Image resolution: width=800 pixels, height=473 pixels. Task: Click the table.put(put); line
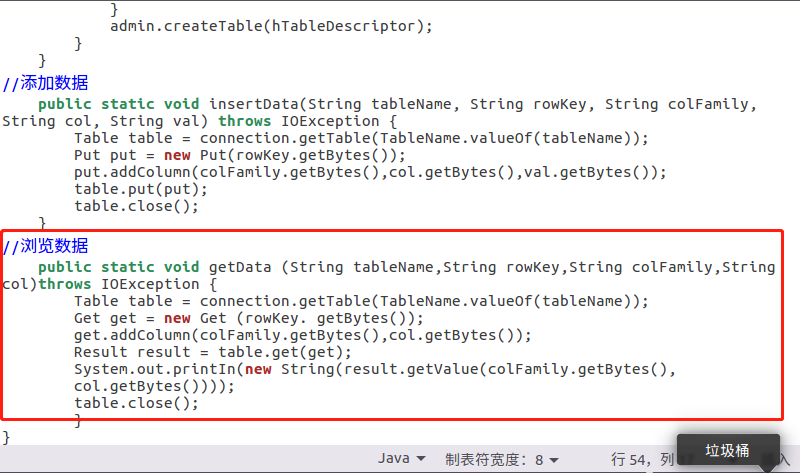coord(141,189)
